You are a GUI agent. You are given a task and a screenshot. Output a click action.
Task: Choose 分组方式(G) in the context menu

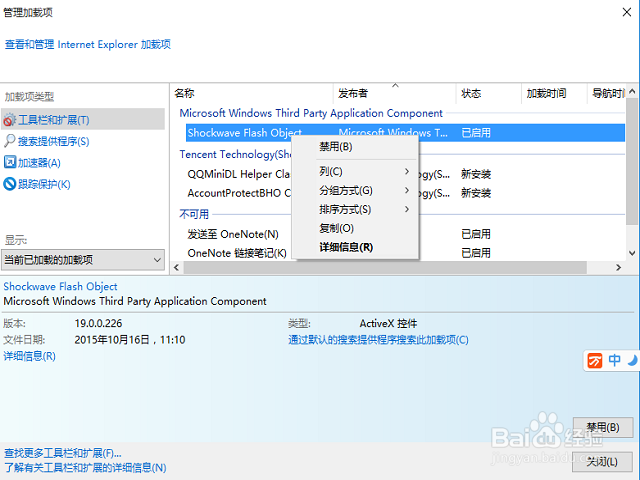click(x=355, y=190)
